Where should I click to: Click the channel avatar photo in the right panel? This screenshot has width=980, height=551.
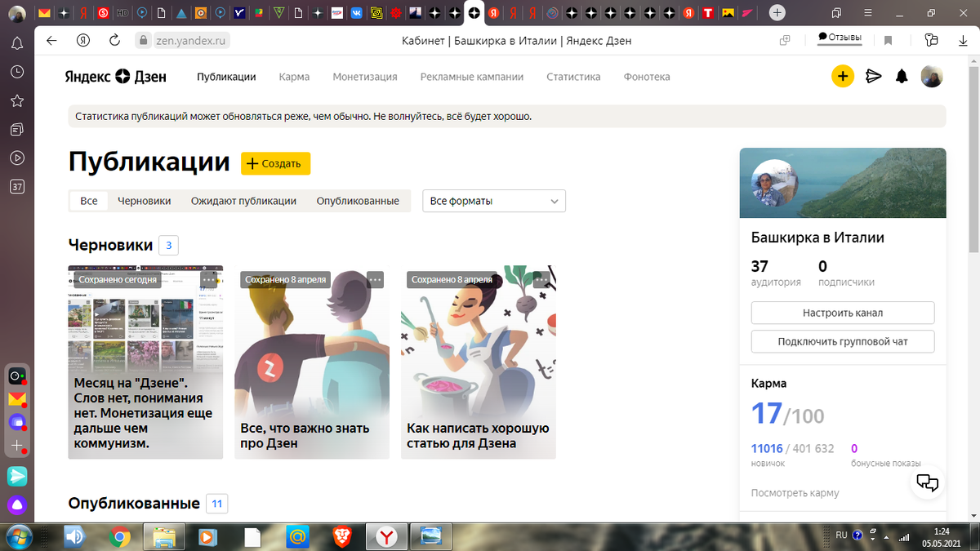(775, 184)
